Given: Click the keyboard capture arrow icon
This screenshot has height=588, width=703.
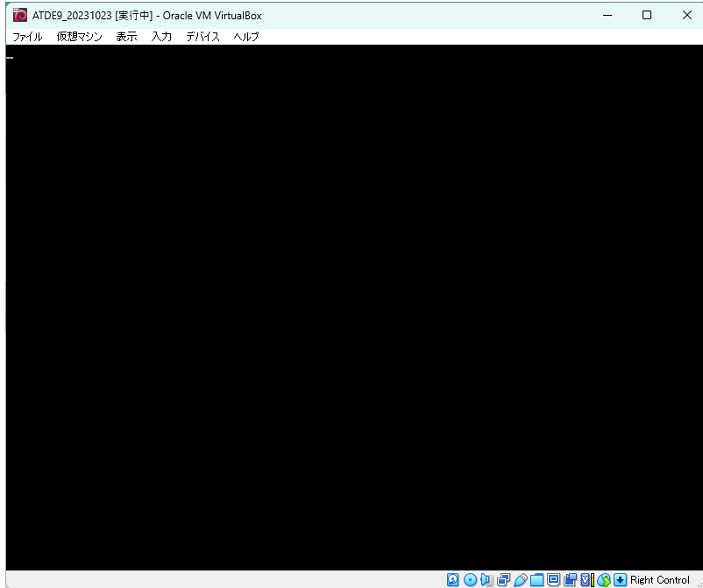Looking at the screenshot, I should [x=620, y=579].
